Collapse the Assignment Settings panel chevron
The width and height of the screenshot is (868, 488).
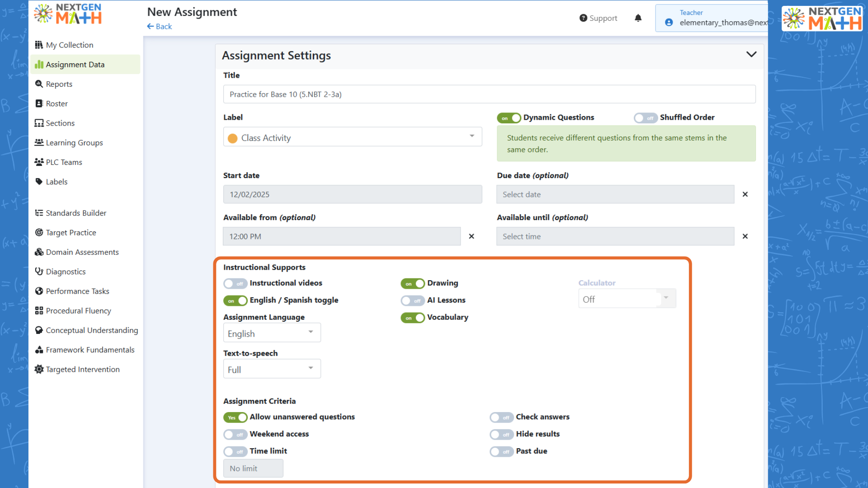click(x=751, y=55)
